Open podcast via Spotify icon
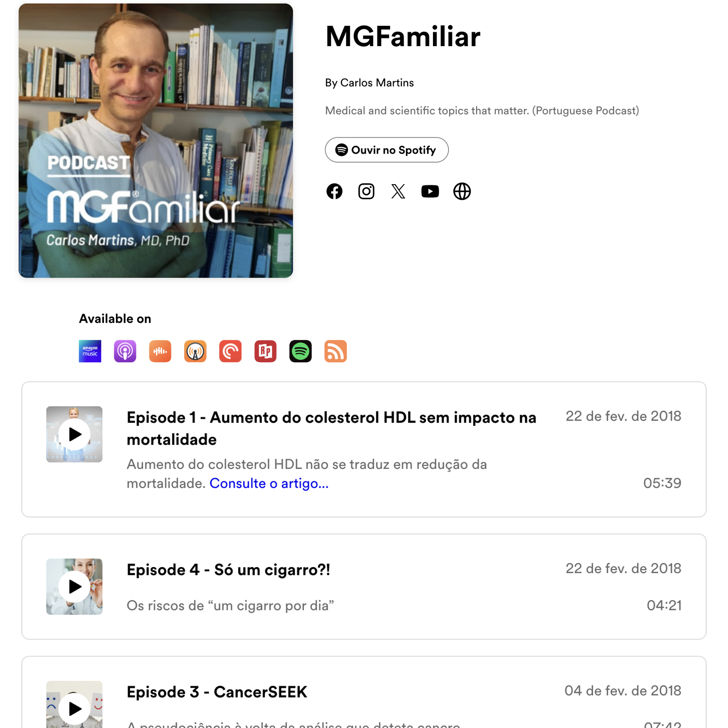 301,351
